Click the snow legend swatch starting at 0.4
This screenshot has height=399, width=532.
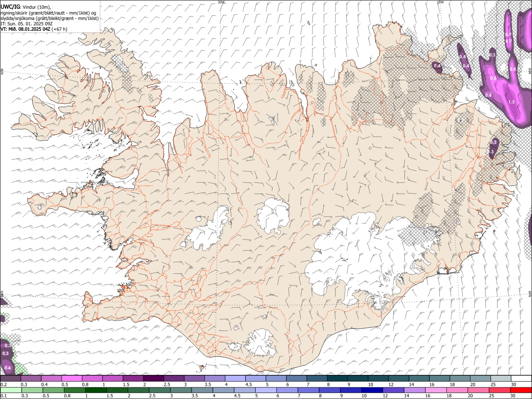pos(52,378)
